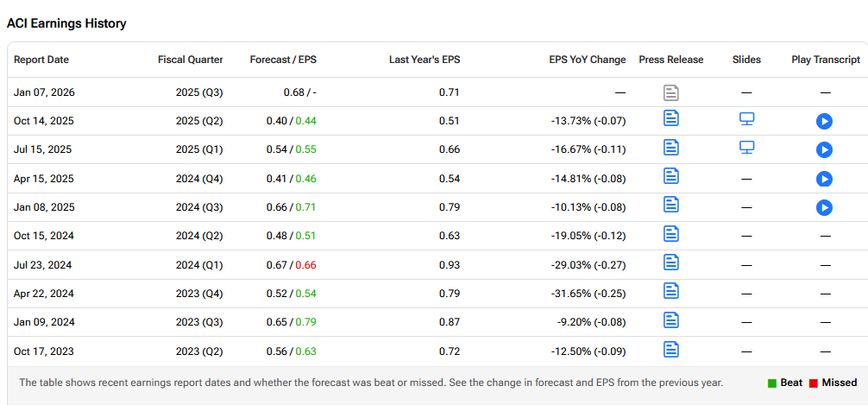The height and width of the screenshot is (405, 868).
Task: Play transcript for Jan 08, 2025 report
Action: [x=824, y=207]
